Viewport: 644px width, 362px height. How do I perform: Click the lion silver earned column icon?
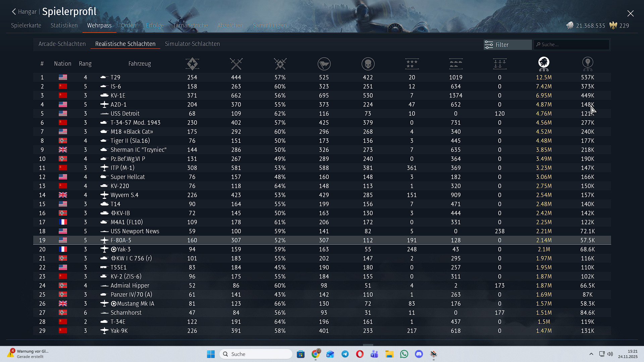(544, 64)
